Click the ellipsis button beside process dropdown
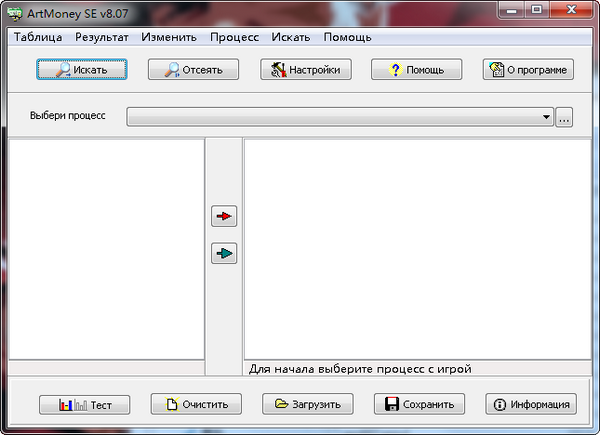 (564, 117)
